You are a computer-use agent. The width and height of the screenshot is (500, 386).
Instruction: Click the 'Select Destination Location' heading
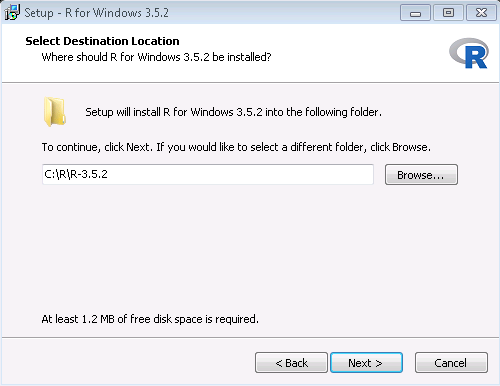click(102, 41)
